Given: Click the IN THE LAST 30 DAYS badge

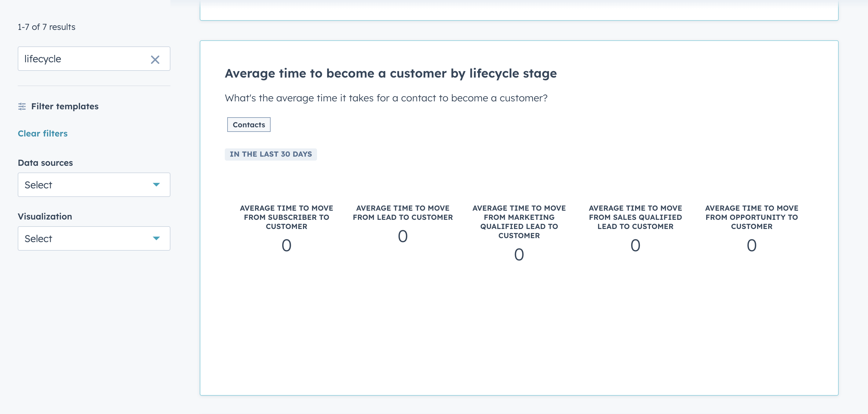Looking at the screenshot, I should [x=271, y=154].
